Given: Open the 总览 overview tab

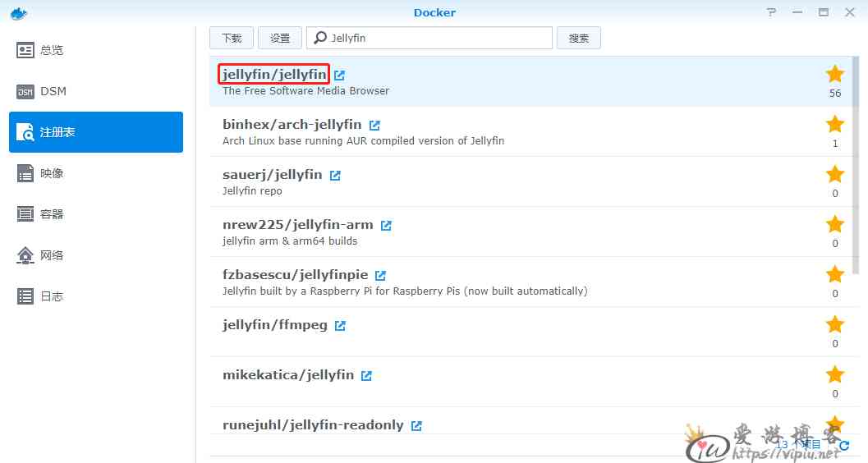Looking at the screenshot, I should coord(96,50).
